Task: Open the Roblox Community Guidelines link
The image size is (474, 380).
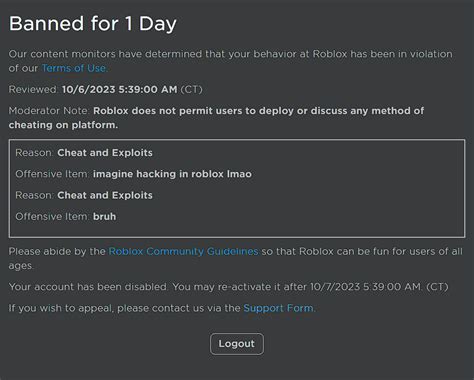Action: pyautogui.click(x=183, y=251)
